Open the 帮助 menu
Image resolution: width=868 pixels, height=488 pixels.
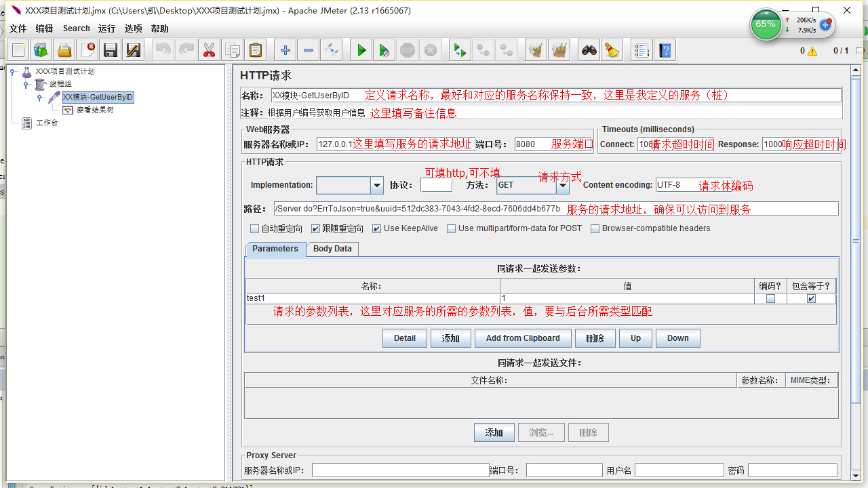coord(160,28)
